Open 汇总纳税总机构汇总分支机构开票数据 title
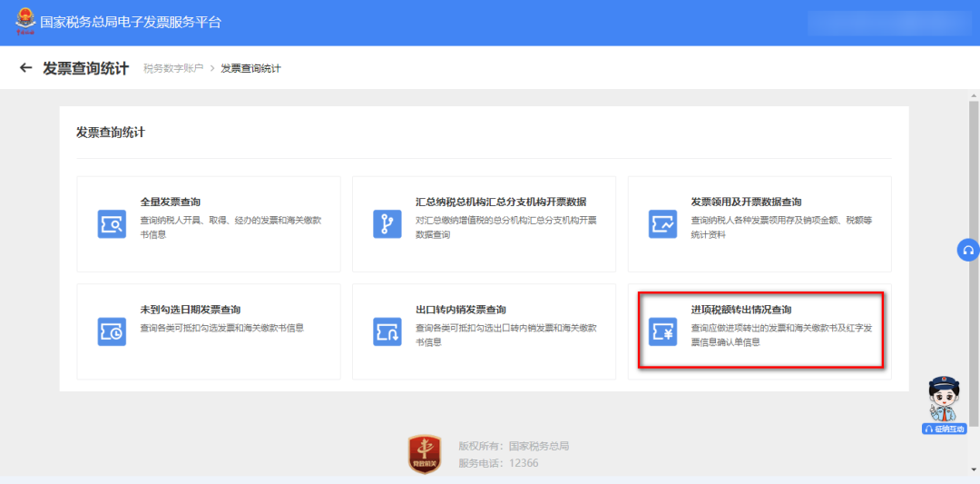980x484 pixels. click(501, 202)
